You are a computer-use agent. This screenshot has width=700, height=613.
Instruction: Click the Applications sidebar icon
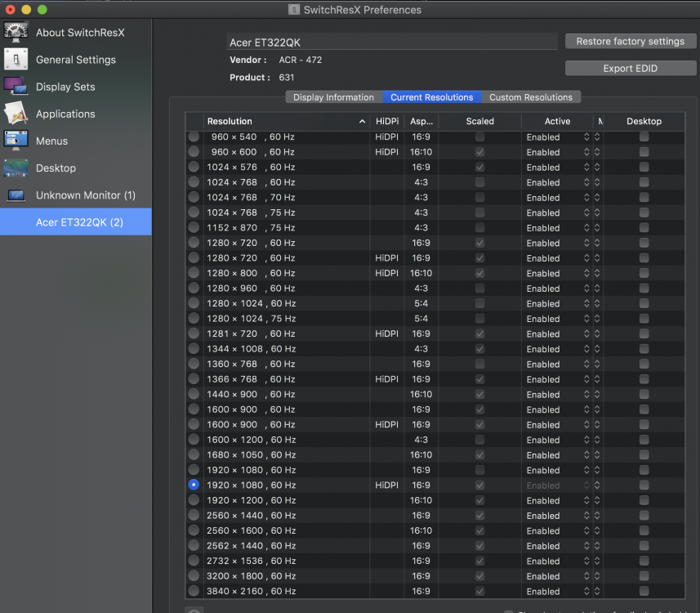coord(16,114)
